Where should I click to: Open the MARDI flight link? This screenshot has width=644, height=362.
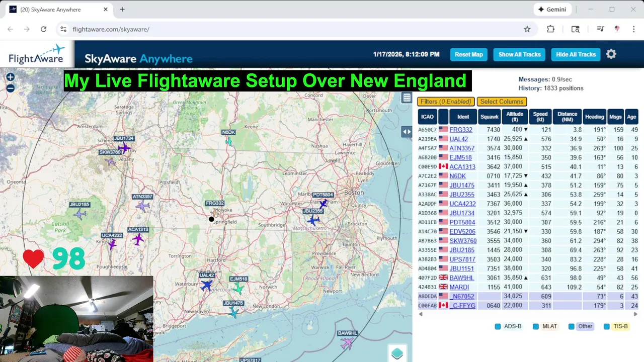pyautogui.click(x=459, y=287)
